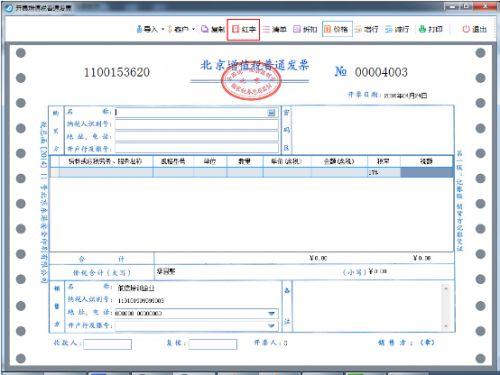Toggle the 价格 (Price) toolbar button
This screenshot has width=500, height=375.
click(337, 29)
